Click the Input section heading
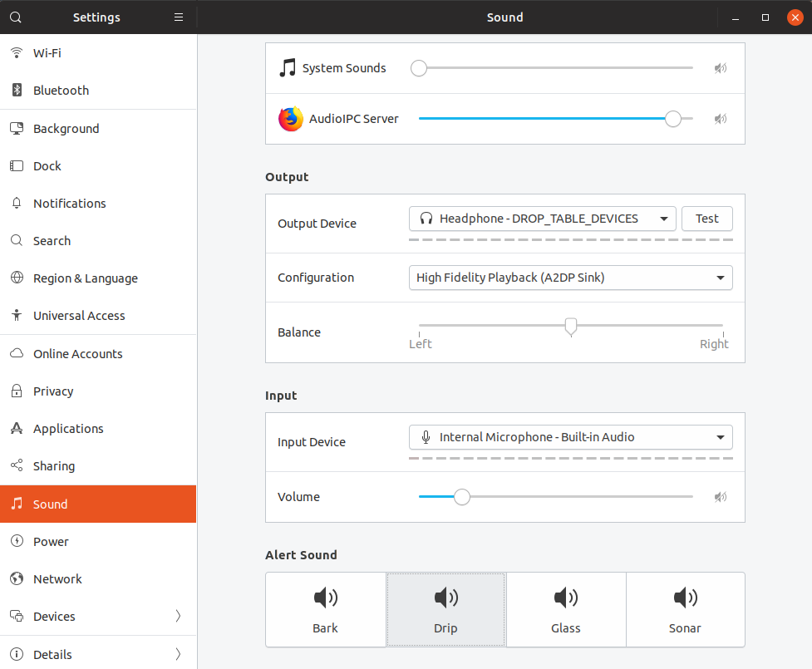 point(281,395)
